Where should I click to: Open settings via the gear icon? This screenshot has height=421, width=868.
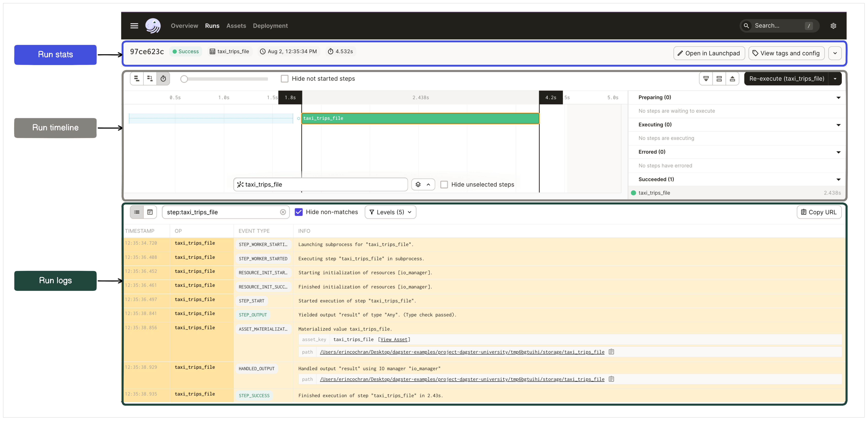point(833,26)
